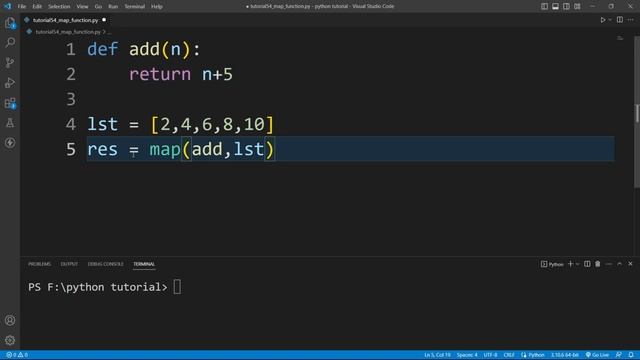The height and width of the screenshot is (360, 640).
Task: Maximize the panel with chevron up
Action: pos(619,264)
